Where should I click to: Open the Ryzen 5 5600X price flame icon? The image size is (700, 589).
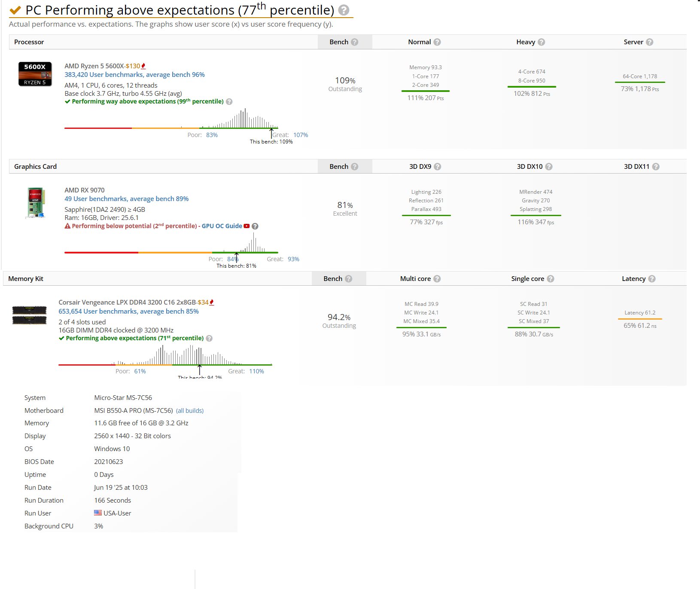[x=143, y=66]
